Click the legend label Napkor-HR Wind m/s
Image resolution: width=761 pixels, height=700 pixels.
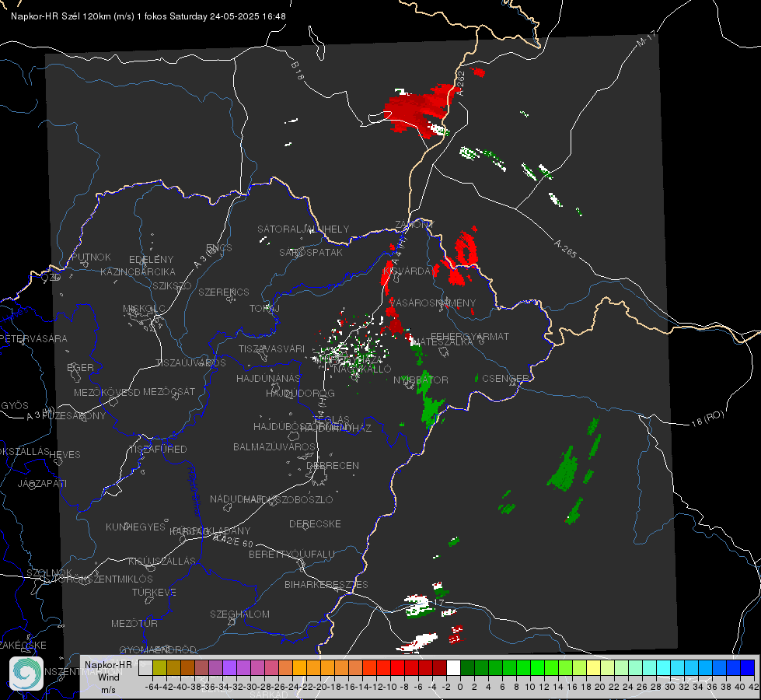point(108,677)
